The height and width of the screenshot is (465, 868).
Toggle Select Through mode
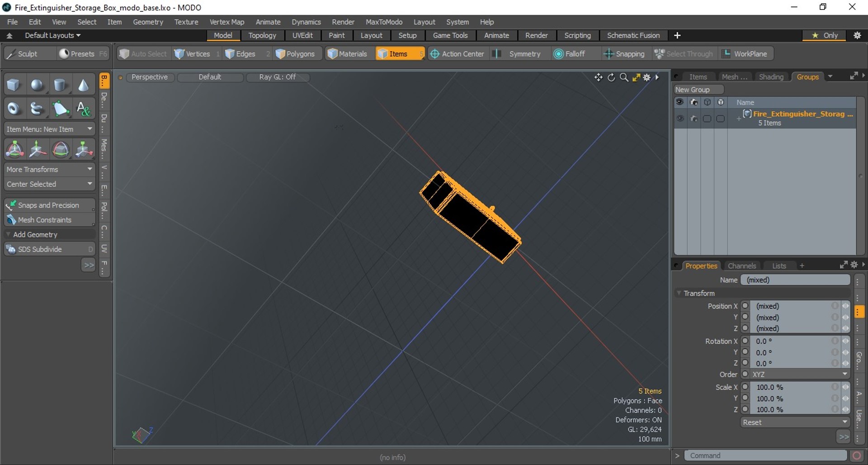pos(684,54)
